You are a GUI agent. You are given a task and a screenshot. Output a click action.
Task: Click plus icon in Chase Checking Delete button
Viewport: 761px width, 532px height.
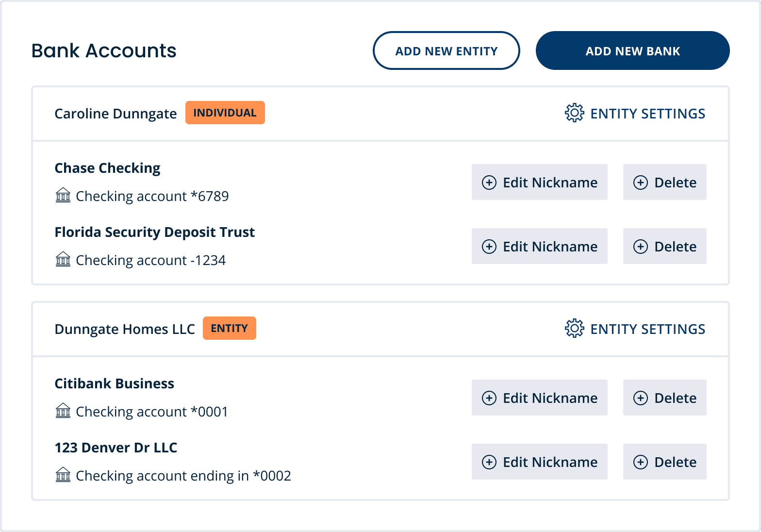641,183
